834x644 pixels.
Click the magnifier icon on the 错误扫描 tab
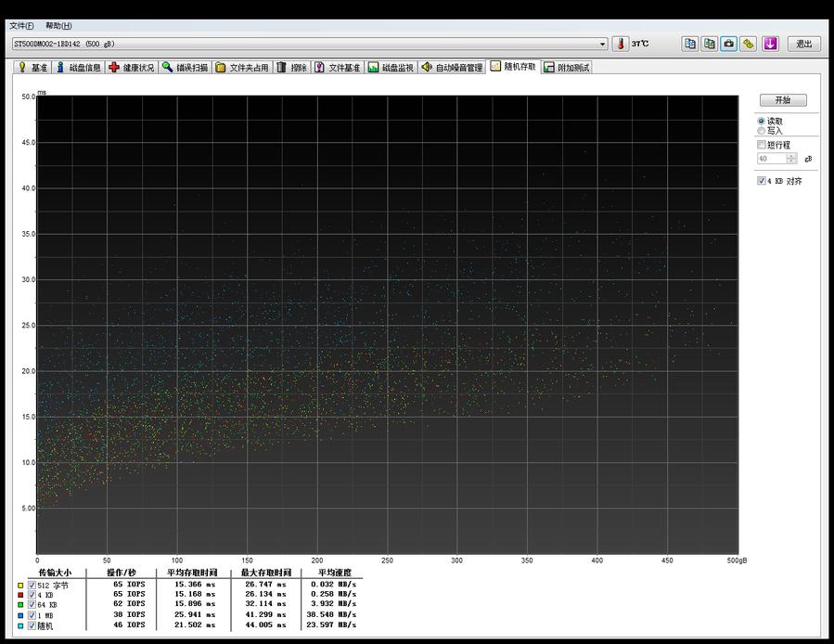coord(167,67)
